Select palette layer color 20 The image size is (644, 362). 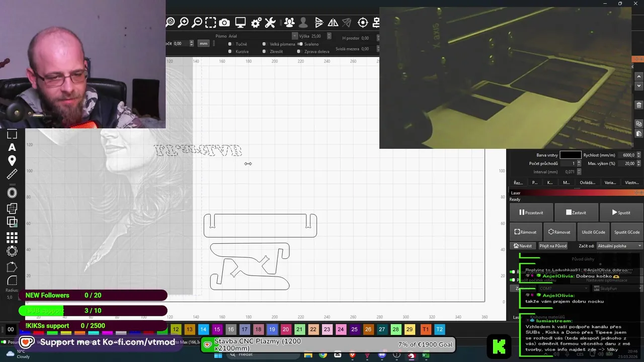[285, 329]
